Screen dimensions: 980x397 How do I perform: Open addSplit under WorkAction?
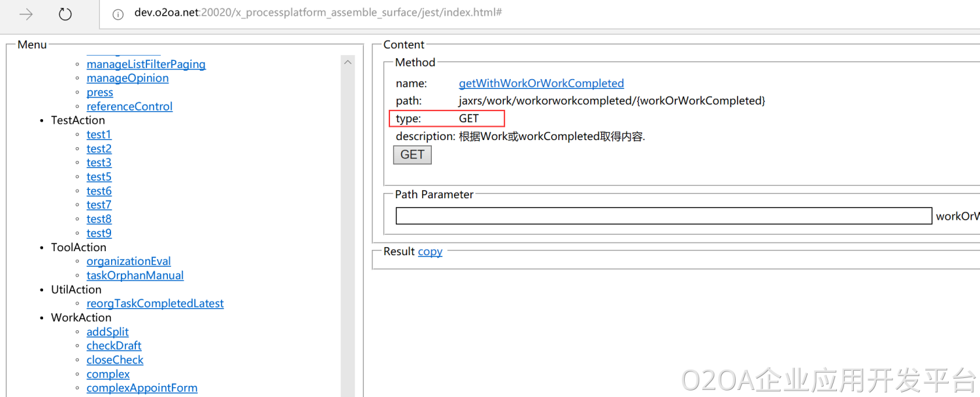click(x=108, y=332)
